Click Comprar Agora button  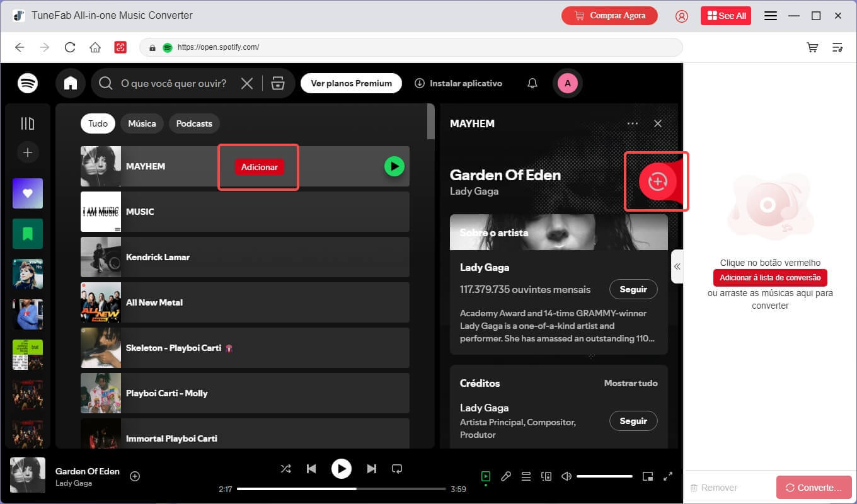point(609,16)
